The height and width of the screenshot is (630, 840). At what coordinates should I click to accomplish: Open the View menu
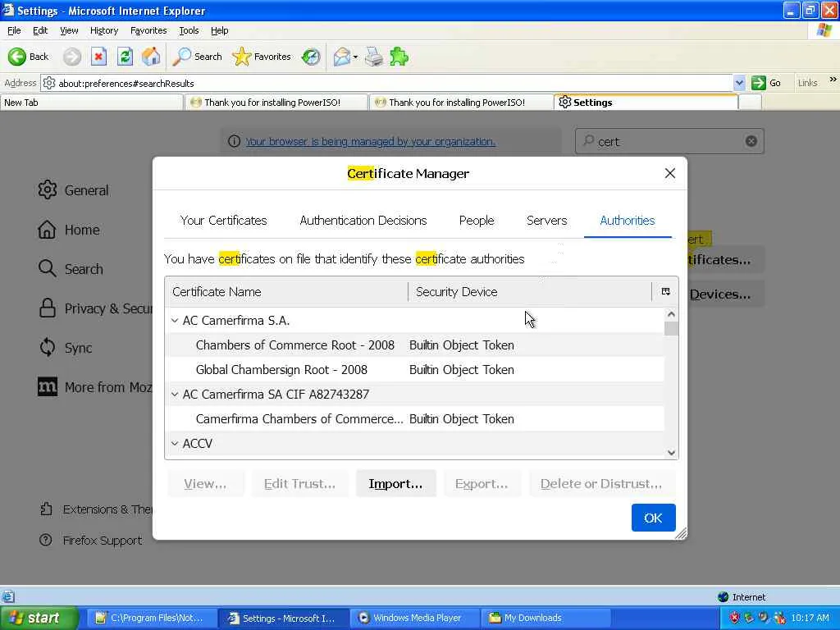69,30
